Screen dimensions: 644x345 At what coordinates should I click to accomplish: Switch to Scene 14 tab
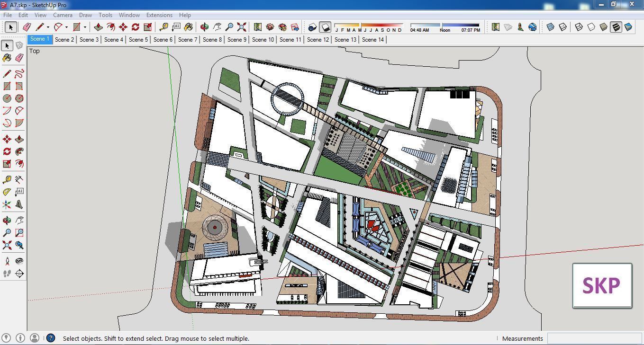click(x=373, y=40)
